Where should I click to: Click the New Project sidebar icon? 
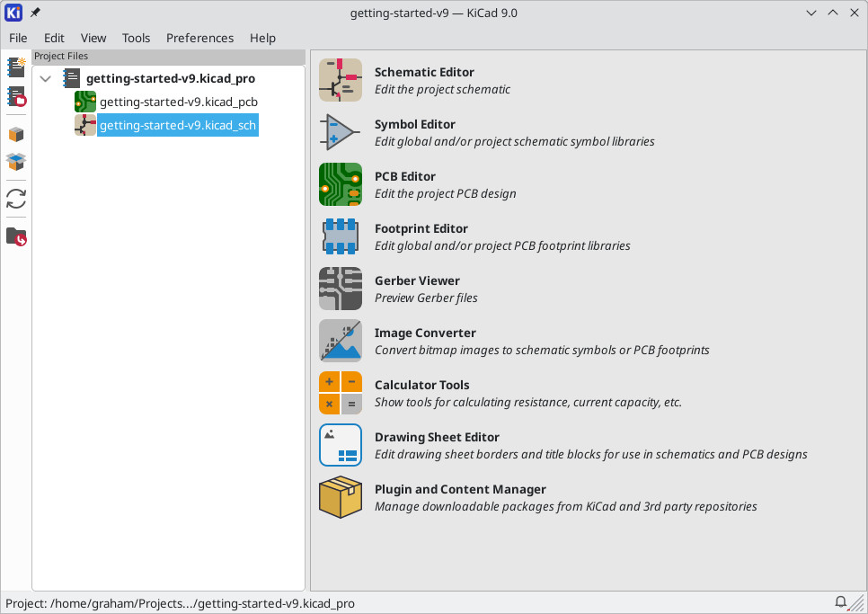(x=16, y=67)
